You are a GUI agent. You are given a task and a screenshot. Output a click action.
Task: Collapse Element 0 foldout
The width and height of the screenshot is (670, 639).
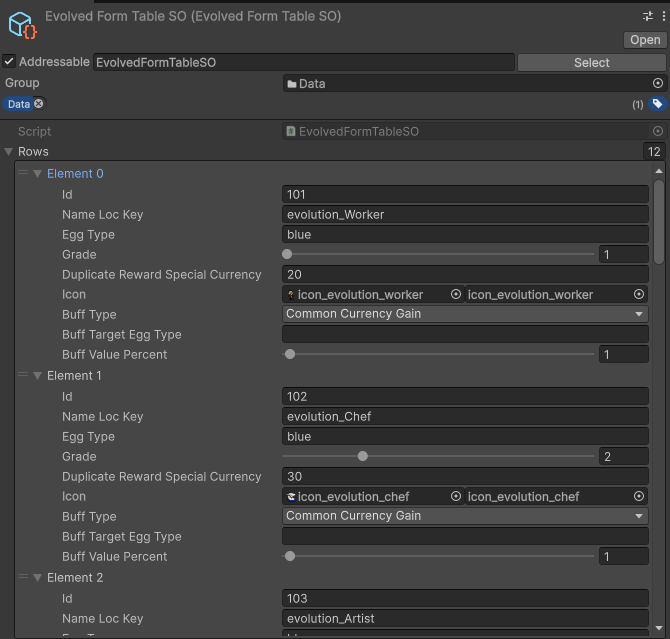(x=38, y=174)
